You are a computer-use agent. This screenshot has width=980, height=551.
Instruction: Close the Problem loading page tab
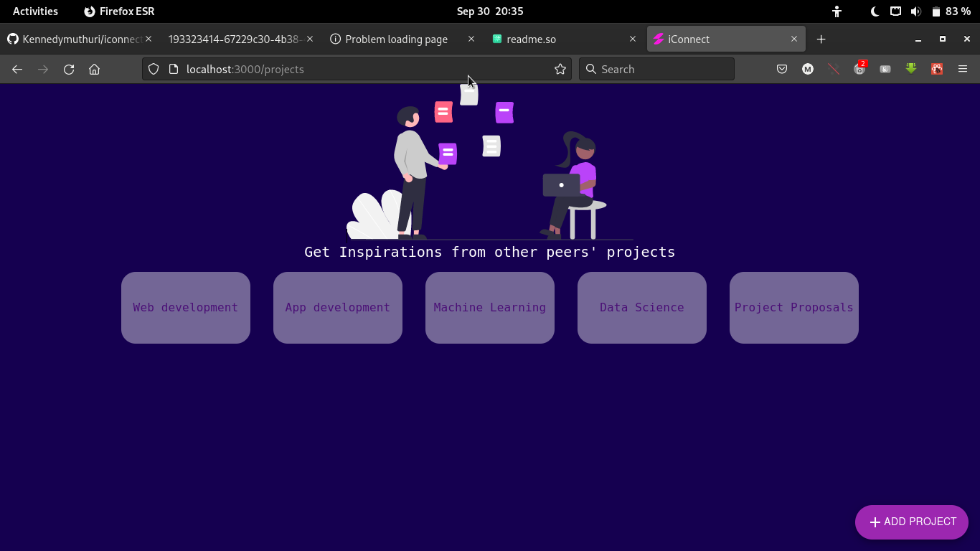[471, 39]
